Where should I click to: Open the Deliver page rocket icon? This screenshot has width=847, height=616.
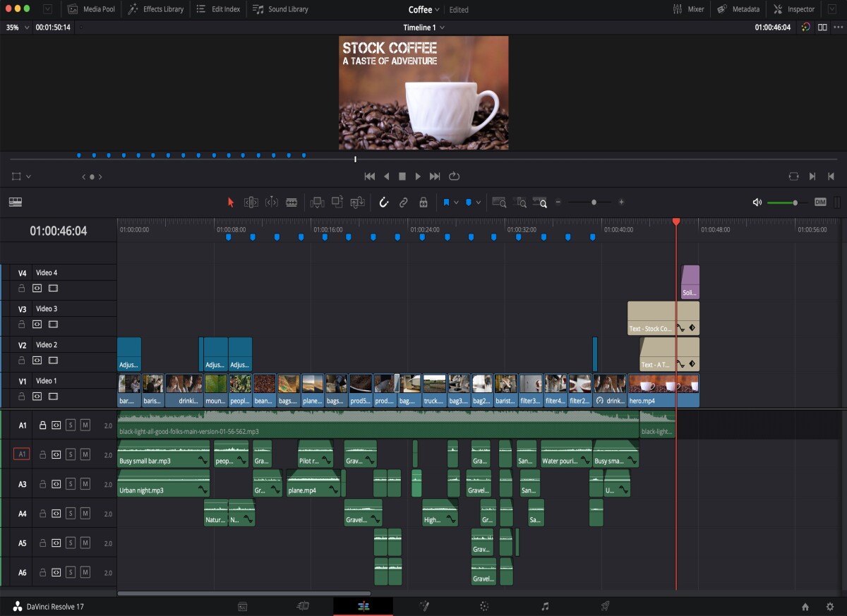point(605,606)
